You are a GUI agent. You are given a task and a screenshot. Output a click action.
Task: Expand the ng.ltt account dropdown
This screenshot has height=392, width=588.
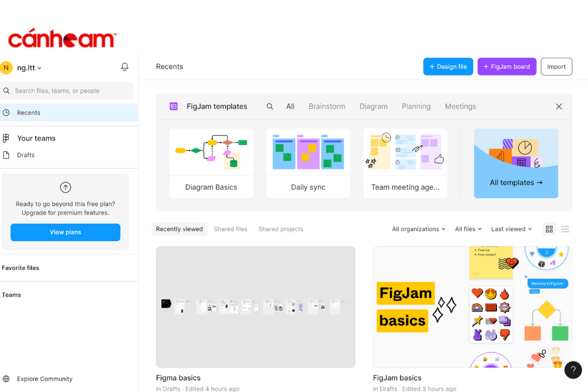(29, 68)
